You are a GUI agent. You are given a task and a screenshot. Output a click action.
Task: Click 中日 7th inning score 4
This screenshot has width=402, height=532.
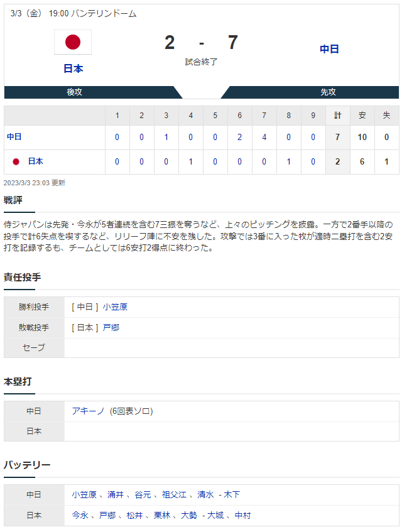[x=264, y=138]
